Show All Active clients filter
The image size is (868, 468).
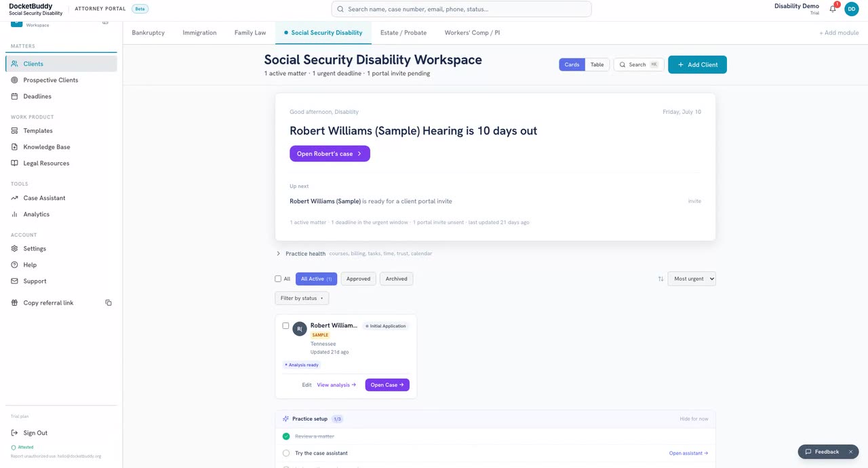point(316,279)
